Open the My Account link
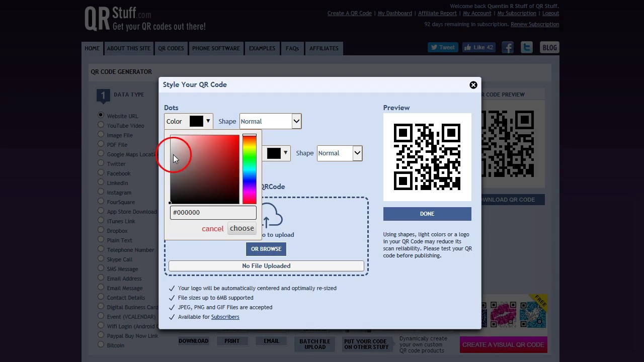This screenshot has height=362, width=644. click(x=477, y=13)
